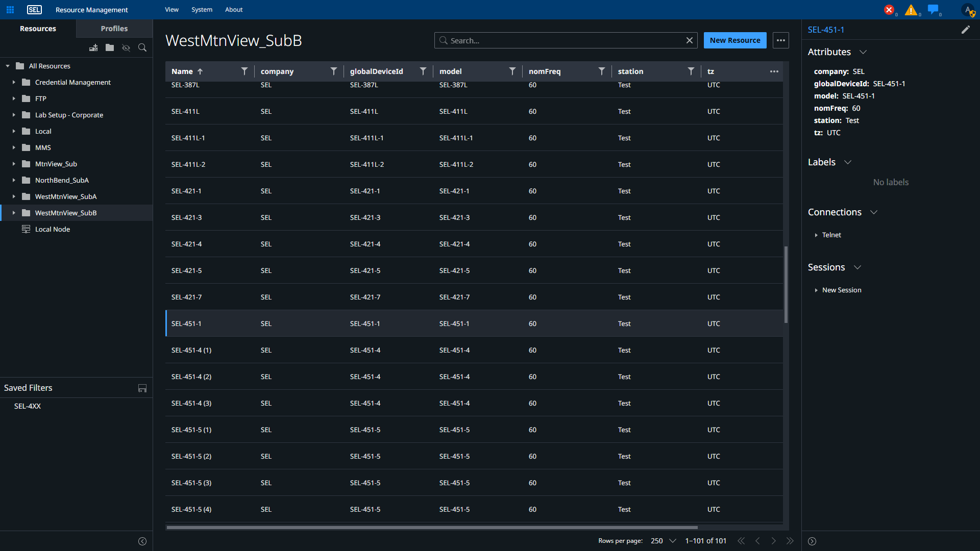Expand the WestMtnView_SubB folder arrow

[14, 213]
